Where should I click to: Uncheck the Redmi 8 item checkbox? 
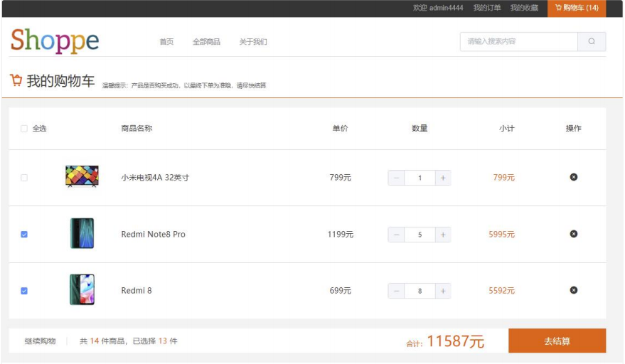click(x=24, y=291)
